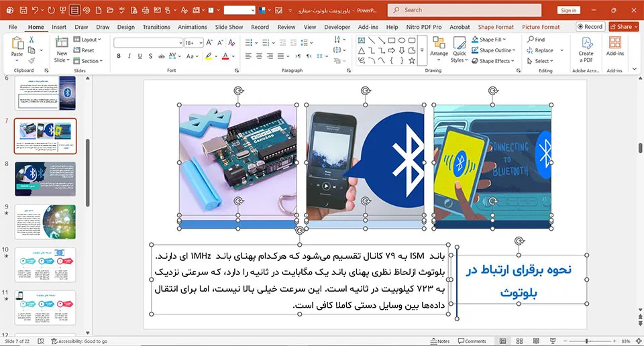Toggle Italic formatting
Viewport: 644px width, 346px height.
tap(129, 56)
